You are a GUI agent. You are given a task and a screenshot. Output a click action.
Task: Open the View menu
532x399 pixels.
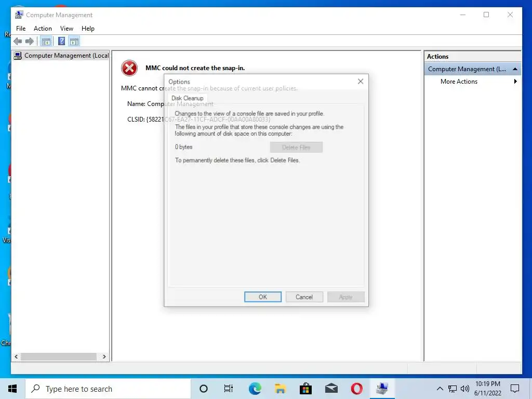click(66, 29)
